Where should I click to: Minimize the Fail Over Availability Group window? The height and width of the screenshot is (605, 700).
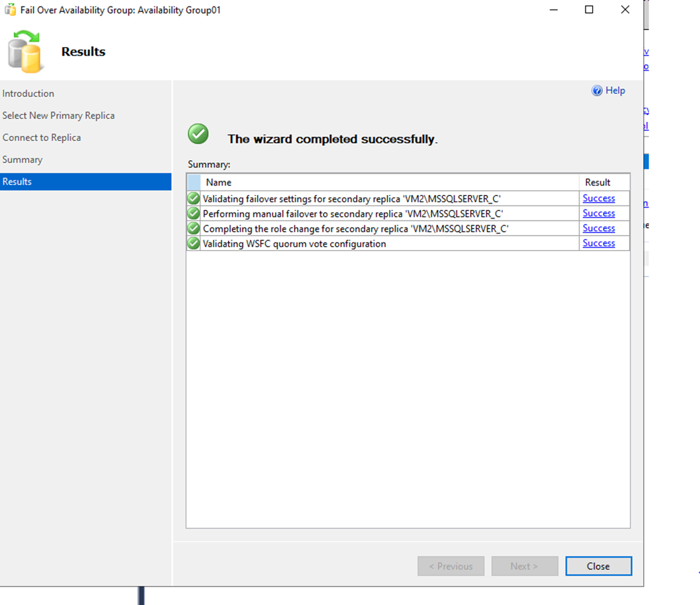[554, 10]
